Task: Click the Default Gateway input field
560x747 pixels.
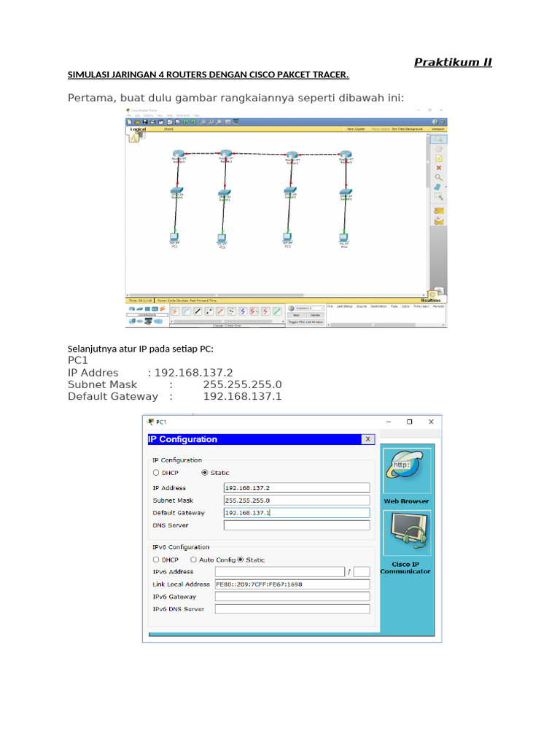Action: (x=297, y=513)
